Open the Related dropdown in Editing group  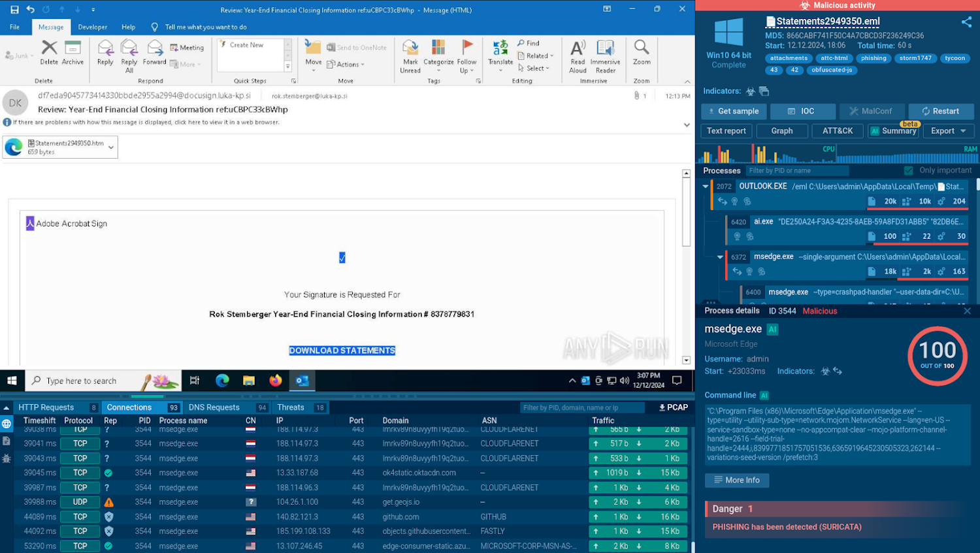click(536, 56)
